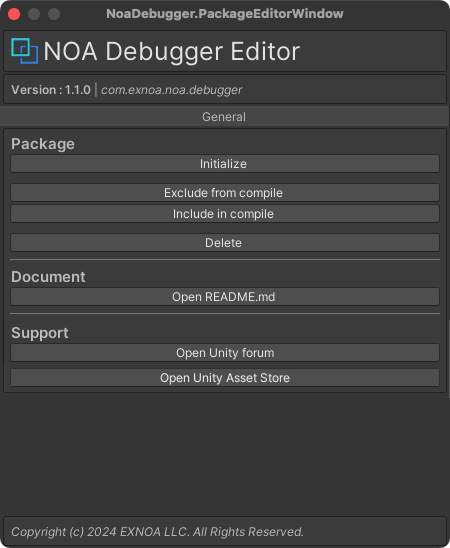Screen dimensions: 450x548
Task: Open README.md document
Action: coord(225,297)
